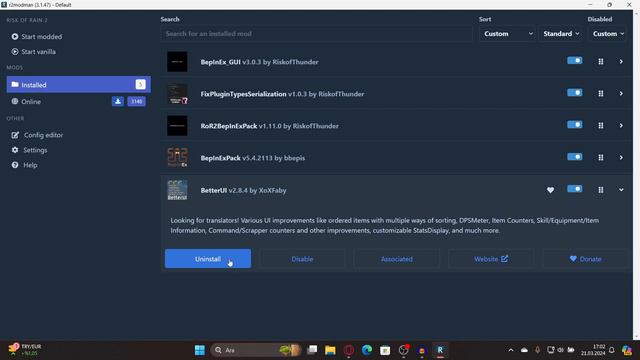Click the Config editor pencil icon
The width and height of the screenshot is (640, 360).
pos(15,135)
